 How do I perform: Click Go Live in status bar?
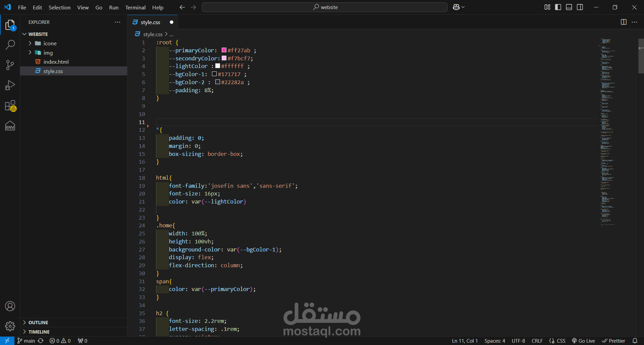click(x=583, y=341)
